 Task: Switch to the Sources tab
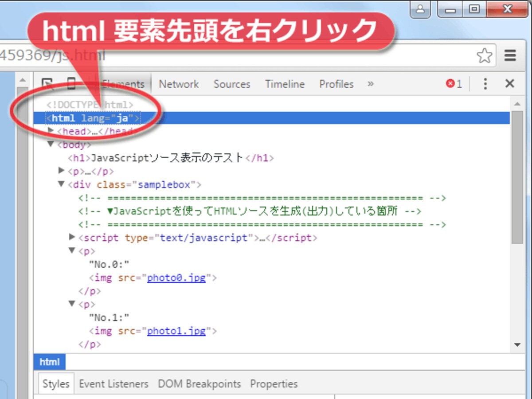pyautogui.click(x=232, y=84)
